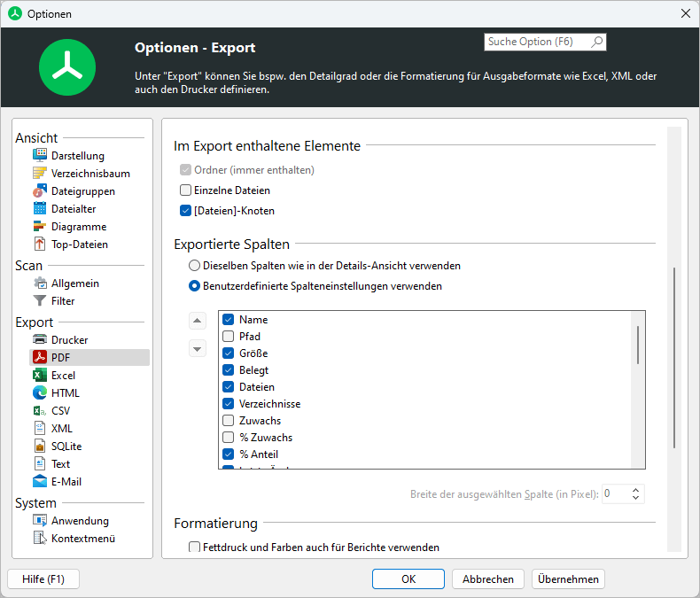Go to the Kontextmenü options page
Screen dimensions: 700x598
83,539
